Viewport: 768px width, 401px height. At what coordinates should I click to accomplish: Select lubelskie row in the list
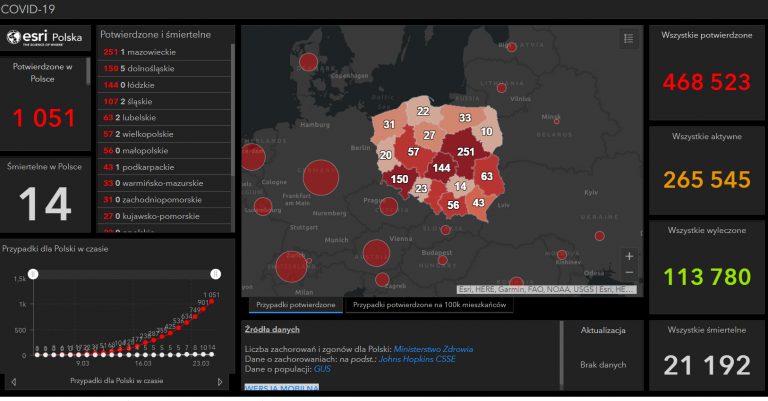[x=164, y=118]
